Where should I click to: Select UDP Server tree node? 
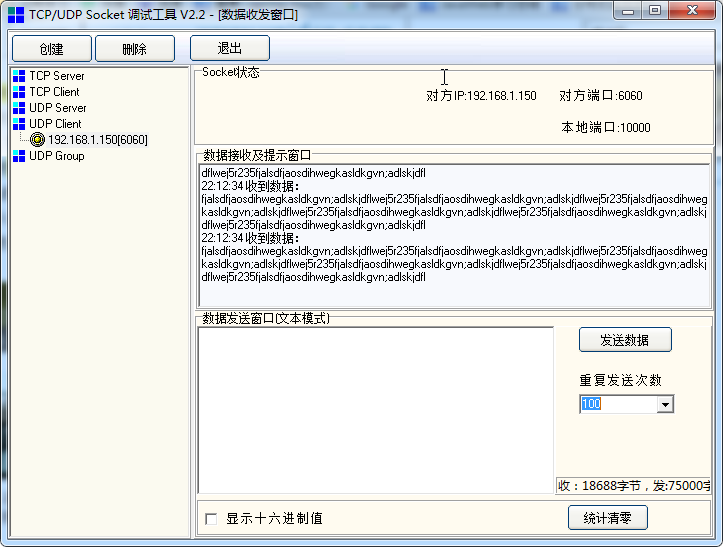point(58,108)
